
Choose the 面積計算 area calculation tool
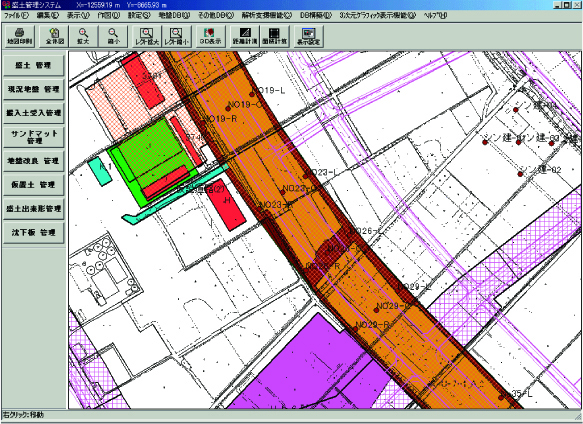275,36
